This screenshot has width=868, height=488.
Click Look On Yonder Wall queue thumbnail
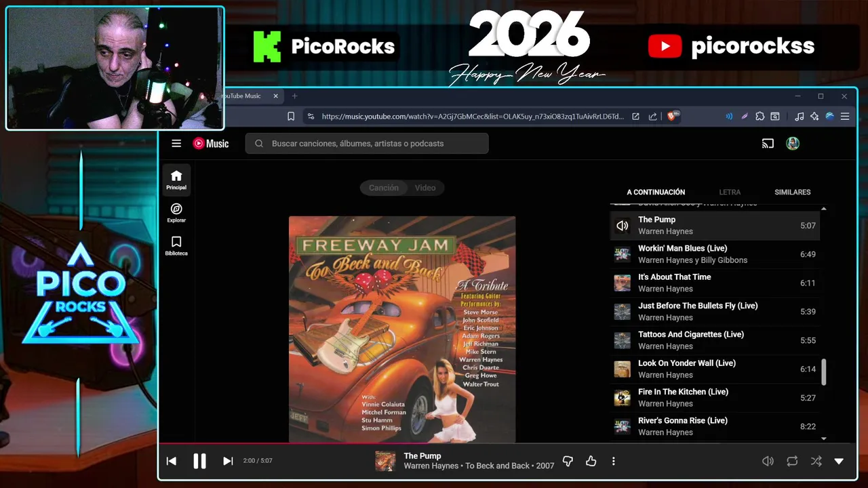click(623, 369)
